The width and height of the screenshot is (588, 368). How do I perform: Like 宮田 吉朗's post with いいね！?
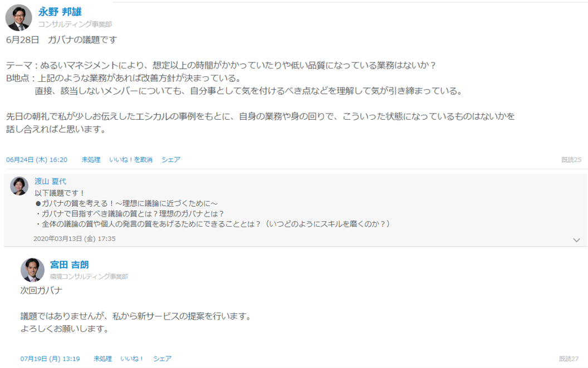pyautogui.click(x=132, y=359)
